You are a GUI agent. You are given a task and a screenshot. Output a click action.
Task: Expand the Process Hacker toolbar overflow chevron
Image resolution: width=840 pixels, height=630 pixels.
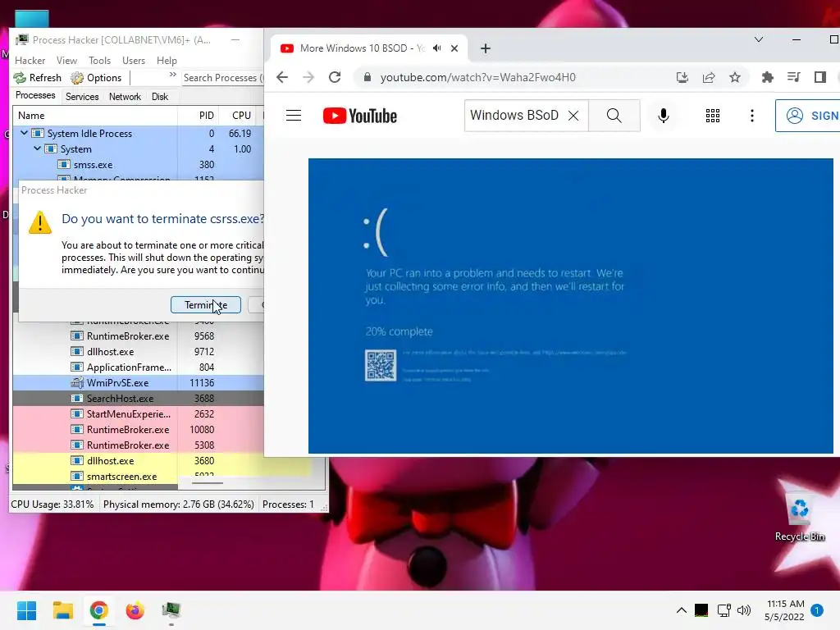(172, 75)
